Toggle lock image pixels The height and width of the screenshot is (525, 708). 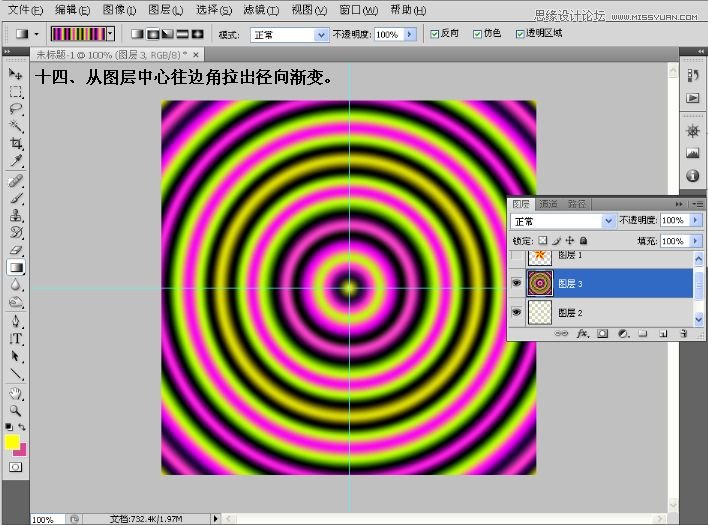point(557,241)
